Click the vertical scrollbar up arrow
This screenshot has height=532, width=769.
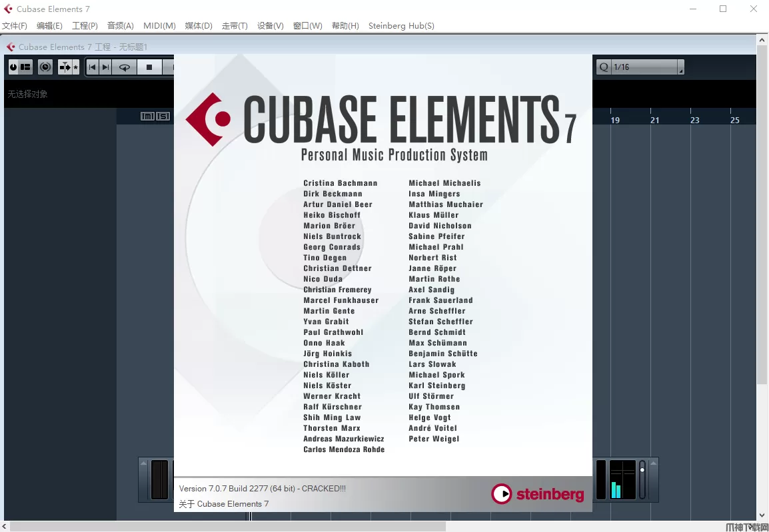tap(762, 40)
